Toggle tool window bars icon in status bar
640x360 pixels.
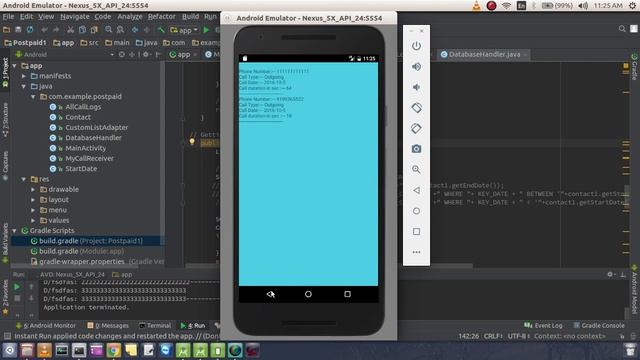(7, 336)
